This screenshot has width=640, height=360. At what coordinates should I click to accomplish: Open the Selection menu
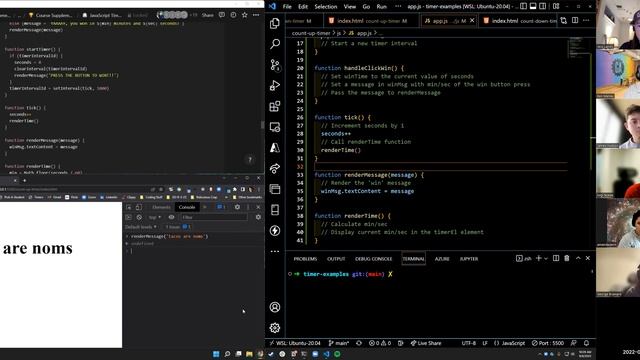[326, 7]
